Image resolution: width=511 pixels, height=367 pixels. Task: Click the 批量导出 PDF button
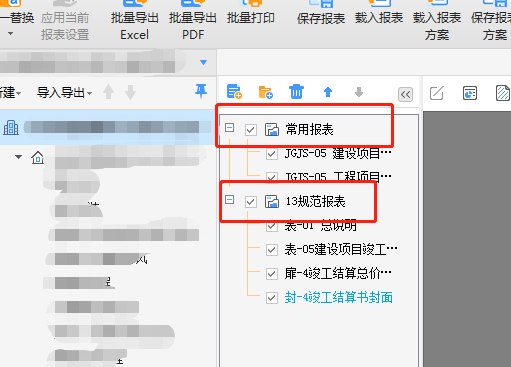[193, 21]
